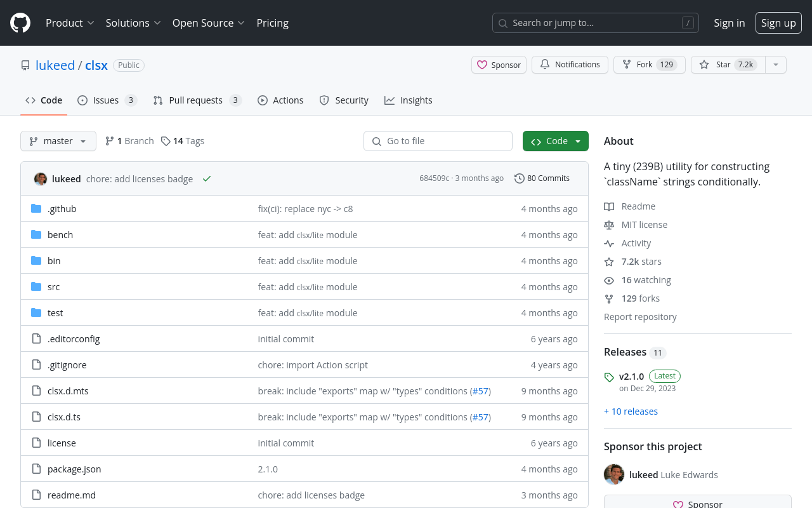The width and height of the screenshot is (812, 508).
Task: Open the clsx repository name link
Action: (96, 65)
